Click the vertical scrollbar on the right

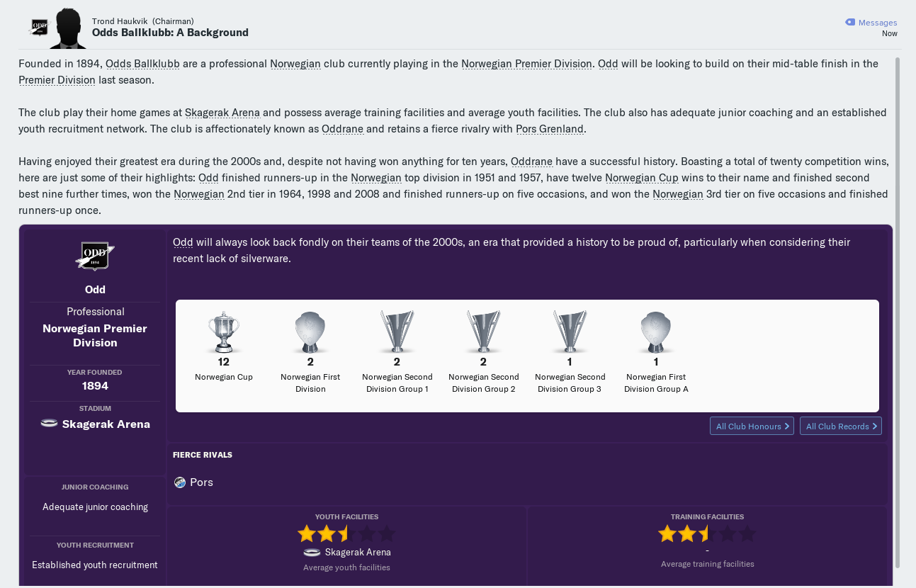click(898, 312)
